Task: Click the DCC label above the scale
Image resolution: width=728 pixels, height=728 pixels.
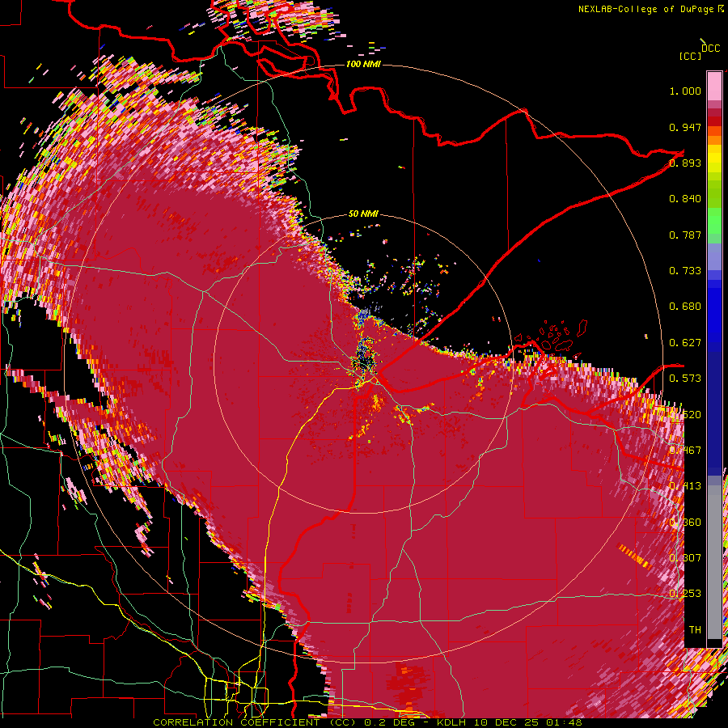Action: [x=710, y=49]
